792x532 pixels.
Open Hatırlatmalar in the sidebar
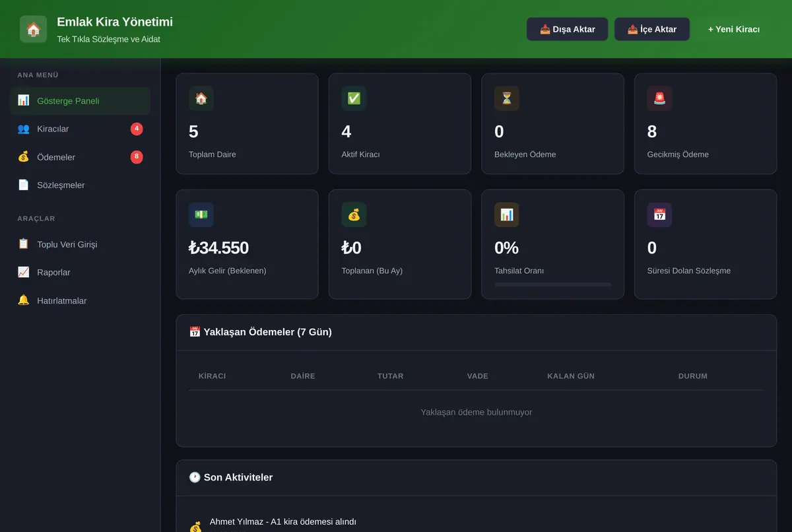(80, 300)
